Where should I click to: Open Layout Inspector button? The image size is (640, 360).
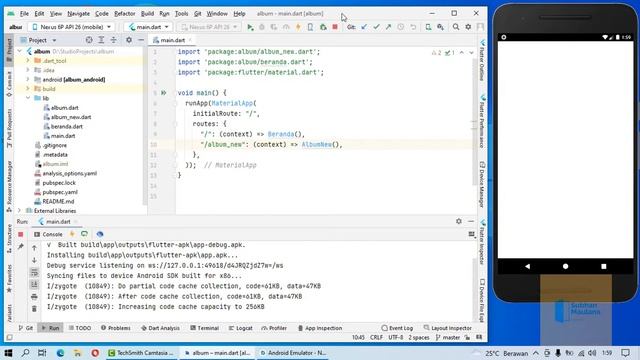[448, 328]
